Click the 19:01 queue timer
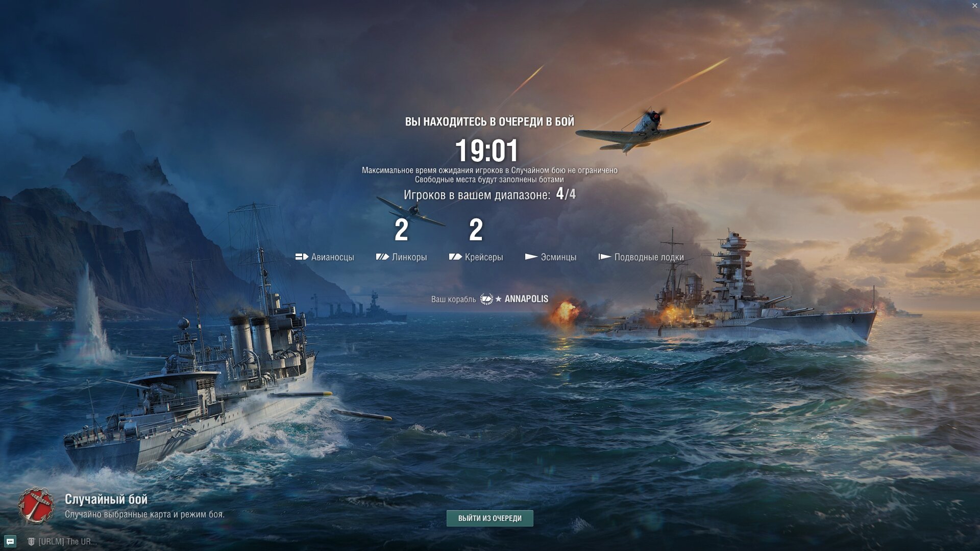 click(486, 151)
